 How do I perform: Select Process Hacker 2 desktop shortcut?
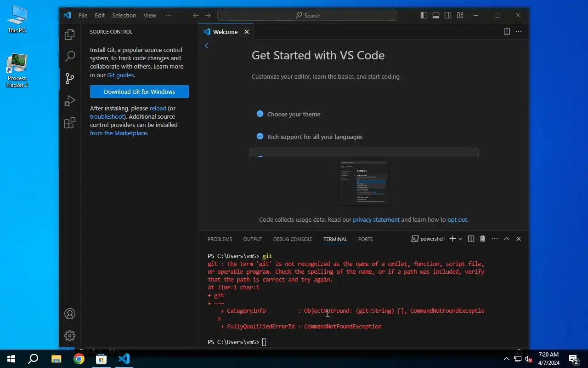17,71
